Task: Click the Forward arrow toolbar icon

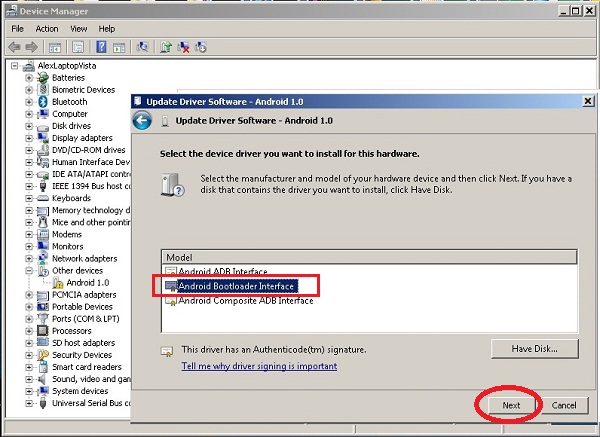Action: pos(31,47)
